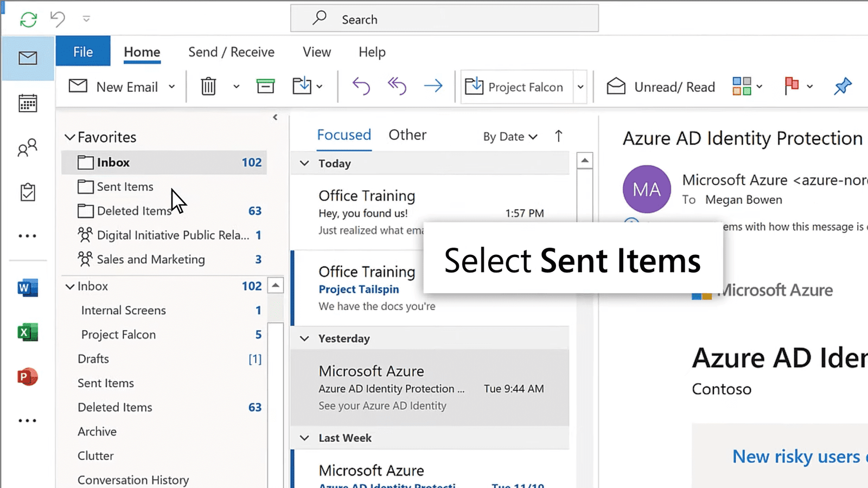The image size is (868, 488).
Task: Click the Archive box icon
Action: pos(265,86)
